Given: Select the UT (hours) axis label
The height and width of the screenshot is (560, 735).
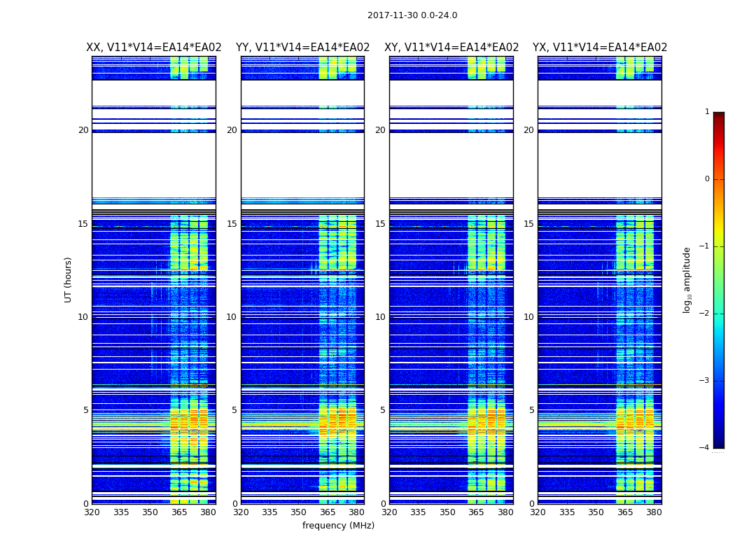Looking at the screenshot, I should (68, 280).
